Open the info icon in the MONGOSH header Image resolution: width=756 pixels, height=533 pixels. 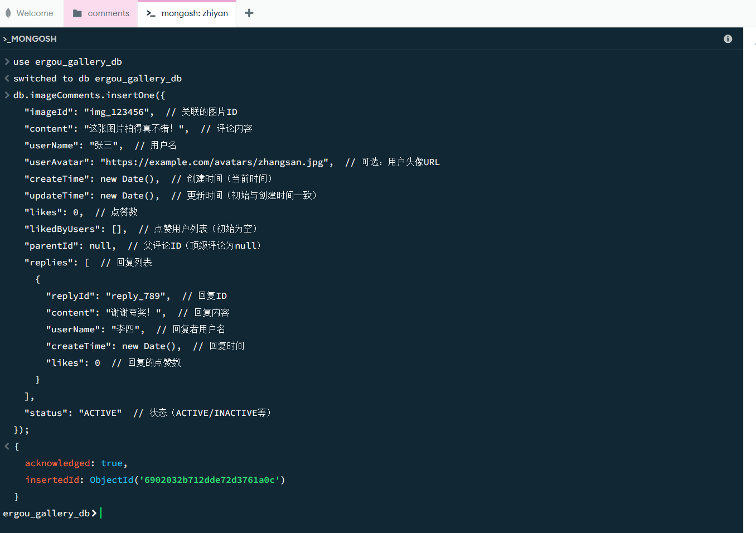tap(728, 38)
